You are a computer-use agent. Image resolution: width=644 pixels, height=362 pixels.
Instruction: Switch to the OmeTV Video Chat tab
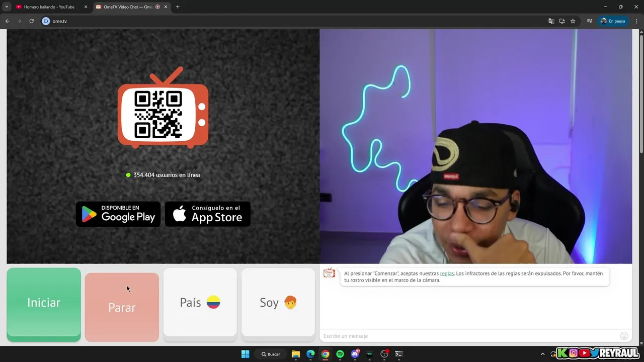tap(128, 7)
